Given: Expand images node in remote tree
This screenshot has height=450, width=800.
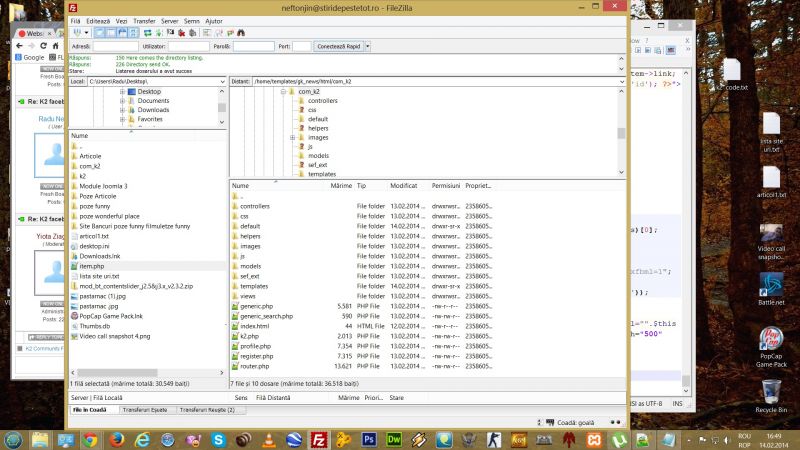Looking at the screenshot, I should pyautogui.click(x=292, y=138).
